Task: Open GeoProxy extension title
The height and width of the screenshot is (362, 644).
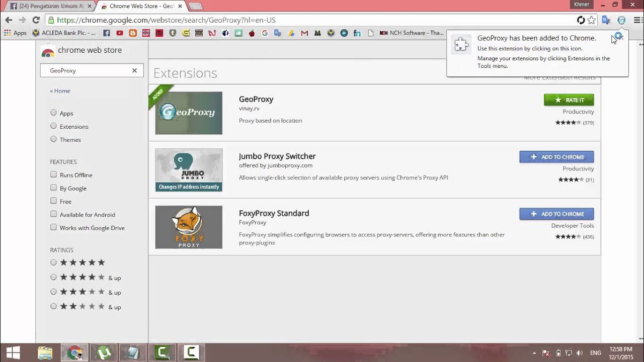Action: 256,100
